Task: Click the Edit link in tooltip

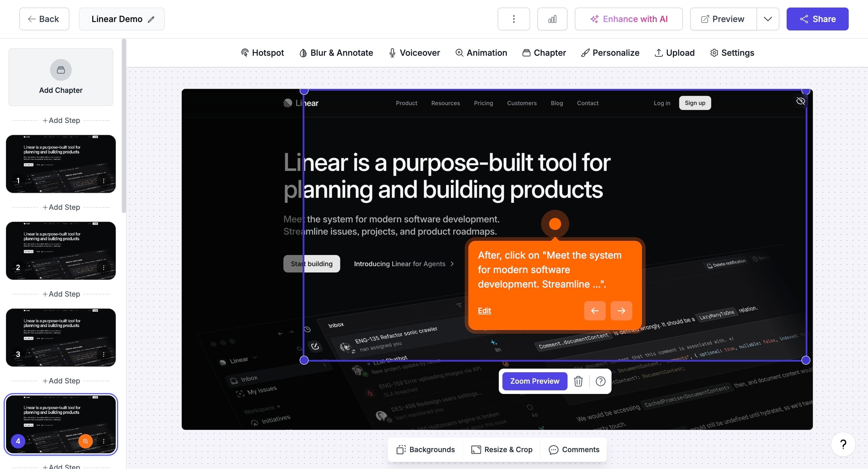Action: (x=484, y=311)
